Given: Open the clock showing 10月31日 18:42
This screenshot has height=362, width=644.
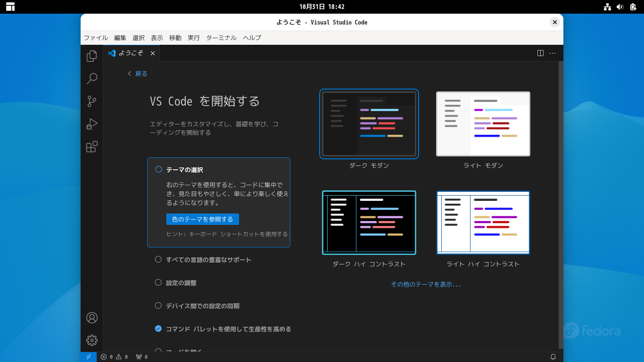Looking at the screenshot, I should click(x=322, y=7).
